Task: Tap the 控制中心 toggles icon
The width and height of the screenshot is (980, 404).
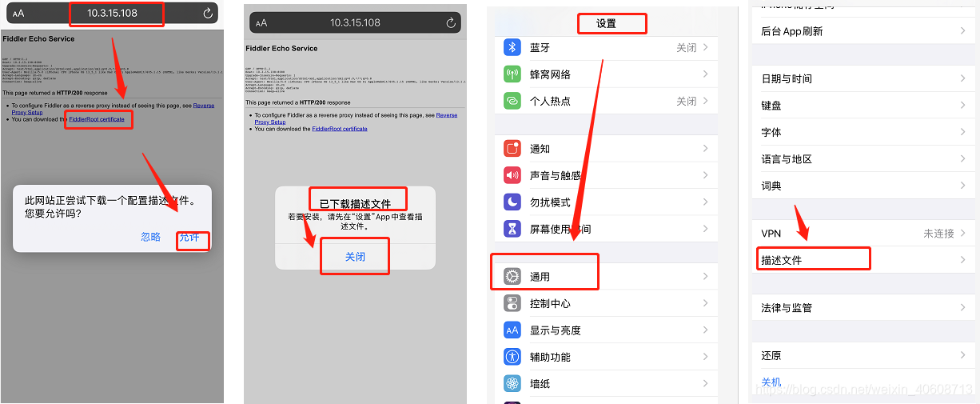Action: (x=512, y=303)
